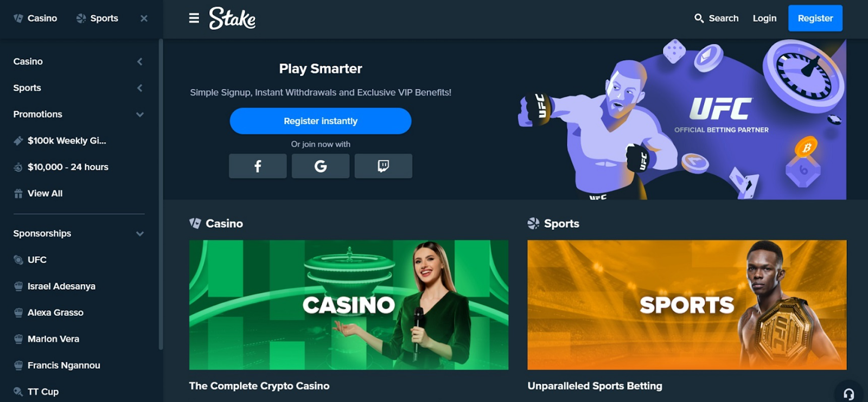Click the search magnifier icon
This screenshot has width=868, height=402.
point(699,18)
